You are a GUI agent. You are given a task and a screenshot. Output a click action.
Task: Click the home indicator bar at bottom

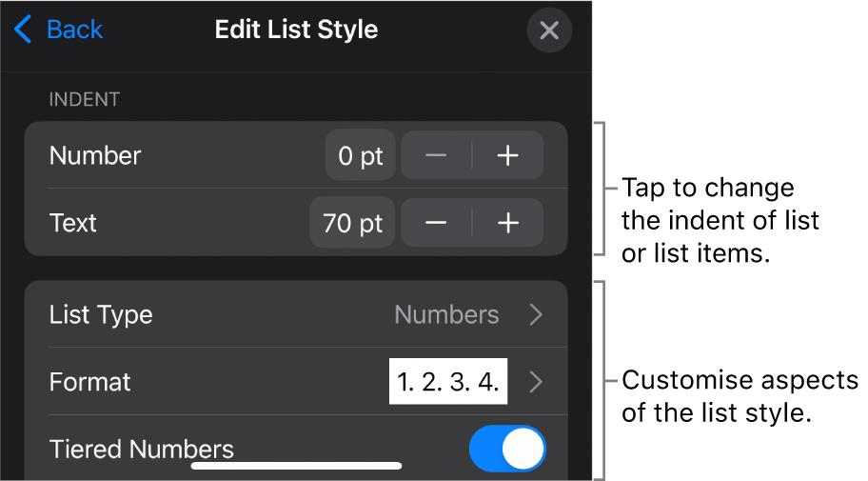click(x=296, y=466)
